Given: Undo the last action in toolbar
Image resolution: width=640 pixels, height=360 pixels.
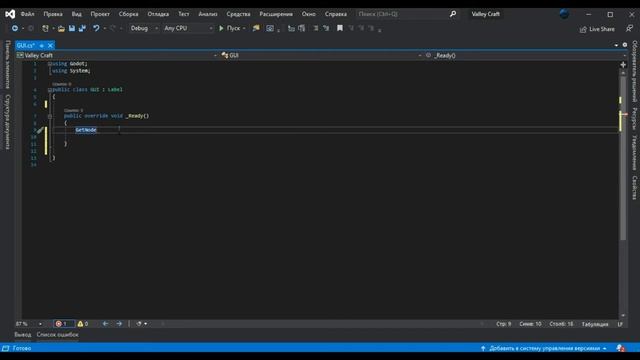Looking at the screenshot, I should click(x=96, y=28).
